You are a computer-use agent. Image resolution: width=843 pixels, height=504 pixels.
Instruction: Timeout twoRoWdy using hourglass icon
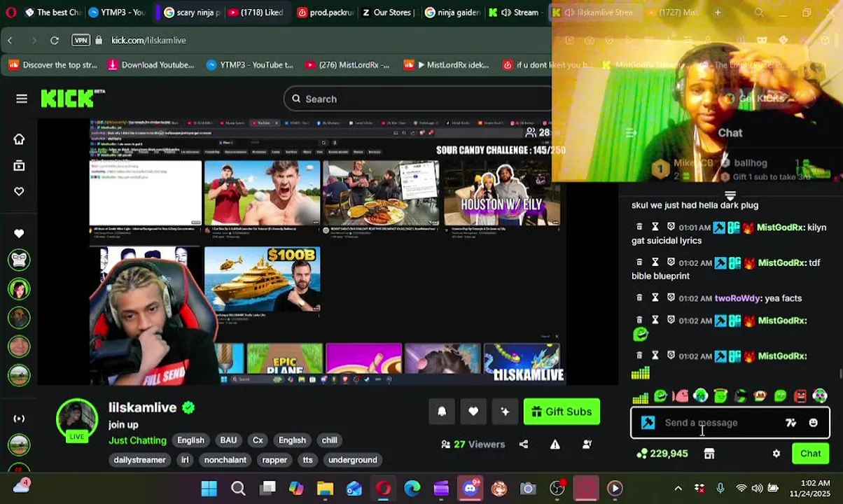(655, 298)
